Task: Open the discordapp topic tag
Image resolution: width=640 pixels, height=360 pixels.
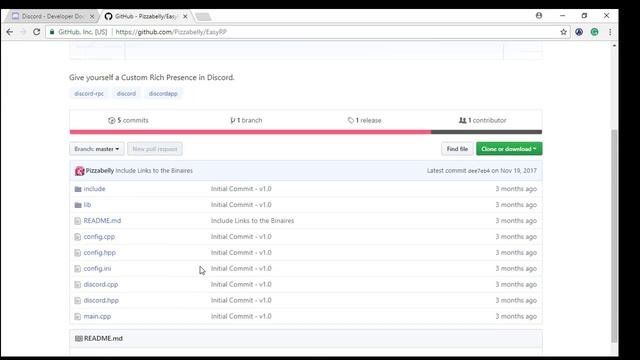Action: [x=163, y=93]
